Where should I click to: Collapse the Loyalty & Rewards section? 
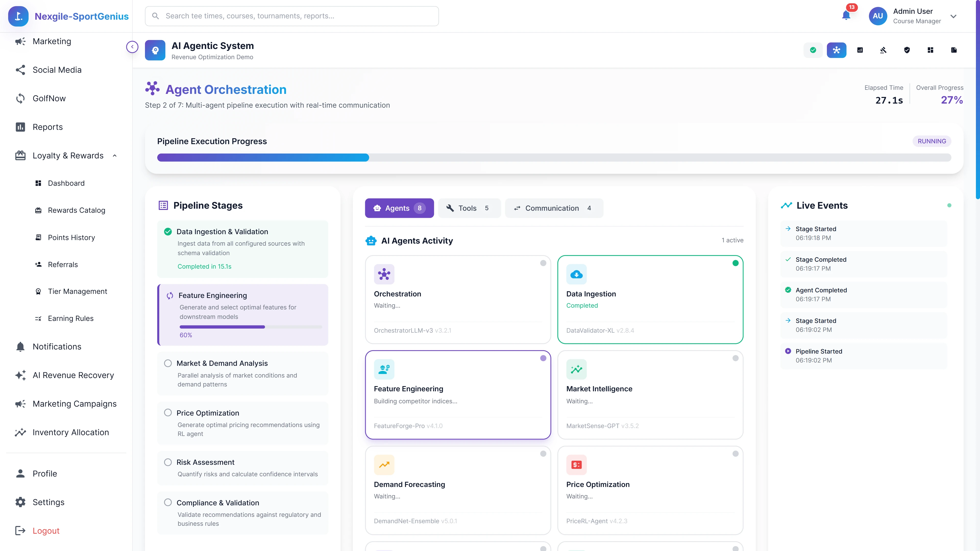click(115, 156)
